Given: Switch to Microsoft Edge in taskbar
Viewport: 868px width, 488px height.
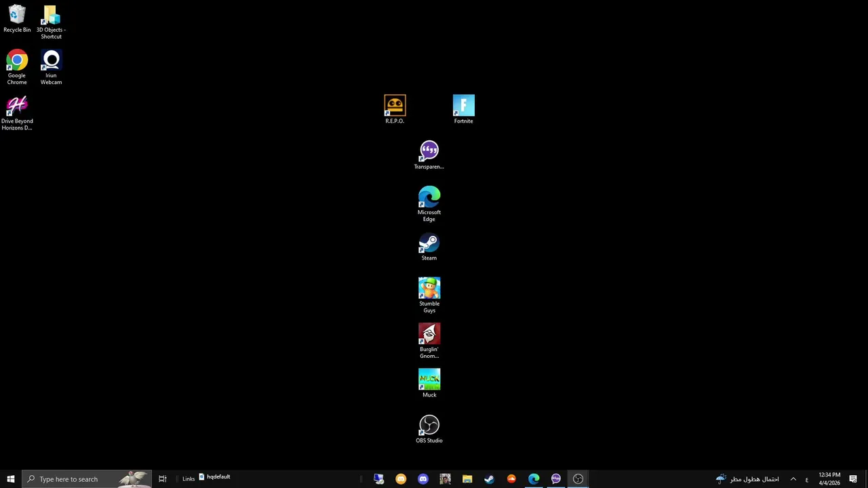Looking at the screenshot, I should [x=534, y=479].
